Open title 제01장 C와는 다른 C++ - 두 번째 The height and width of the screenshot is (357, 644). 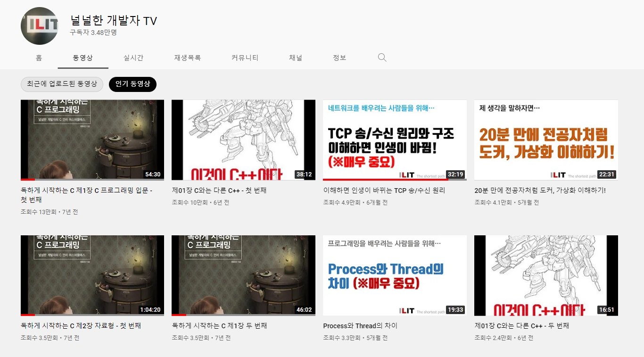(x=522, y=326)
